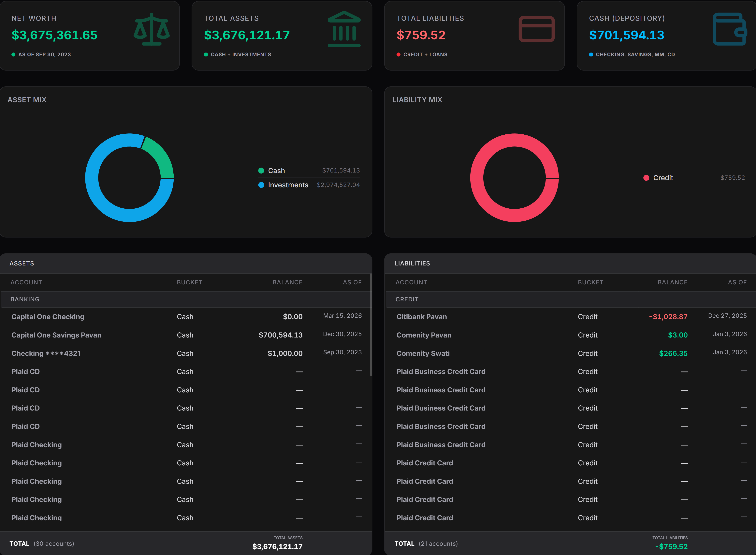Click the Cash legend entry label

(276, 171)
